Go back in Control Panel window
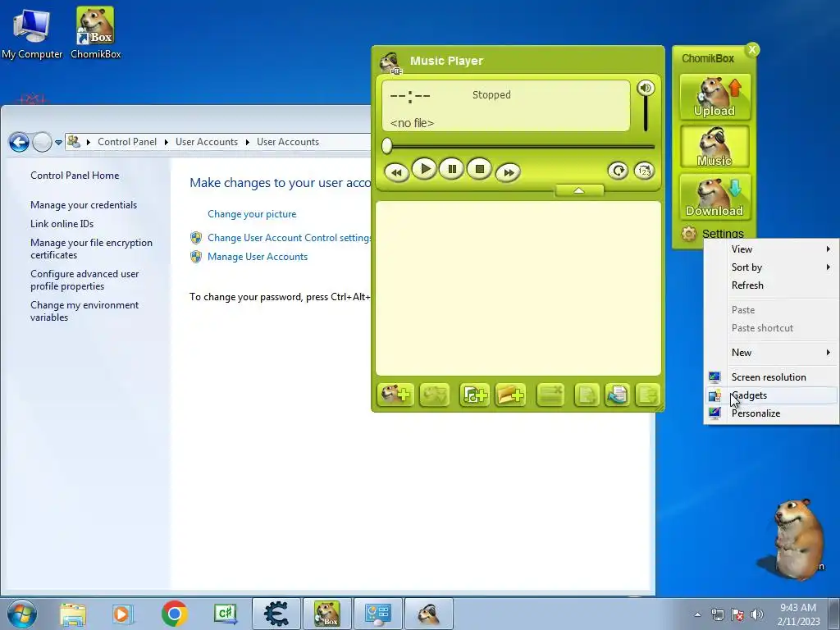This screenshot has height=630, width=840. click(x=20, y=142)
